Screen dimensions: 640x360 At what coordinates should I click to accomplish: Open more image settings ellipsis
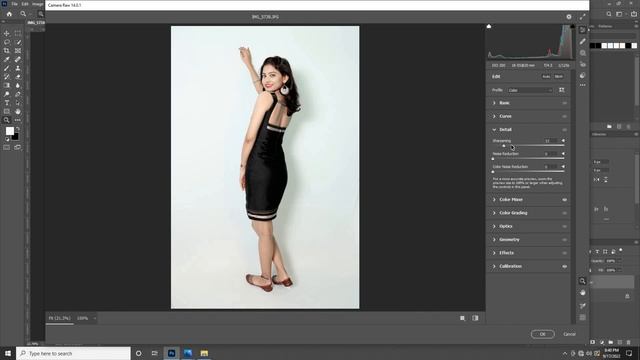(x=582, y=85)
